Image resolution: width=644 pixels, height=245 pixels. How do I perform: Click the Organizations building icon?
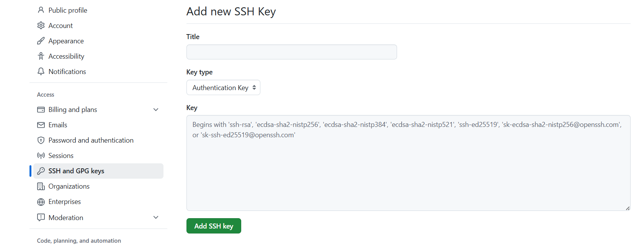pos(41,186)
